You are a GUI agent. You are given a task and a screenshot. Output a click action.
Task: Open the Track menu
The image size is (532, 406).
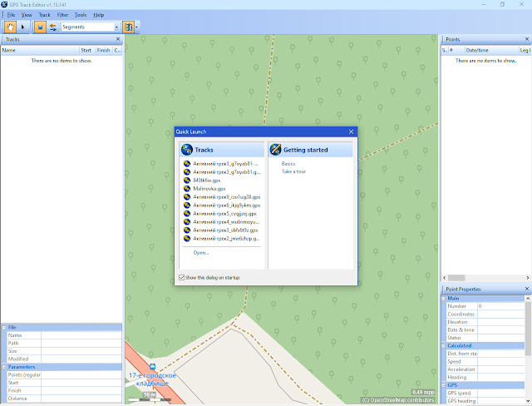coord(44,15)
